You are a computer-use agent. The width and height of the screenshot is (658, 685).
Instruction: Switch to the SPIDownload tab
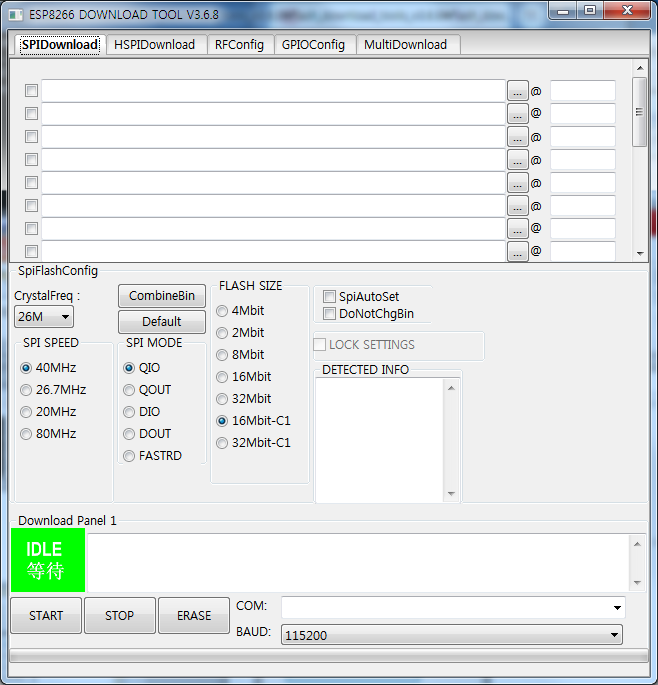(x=59, y=45)
